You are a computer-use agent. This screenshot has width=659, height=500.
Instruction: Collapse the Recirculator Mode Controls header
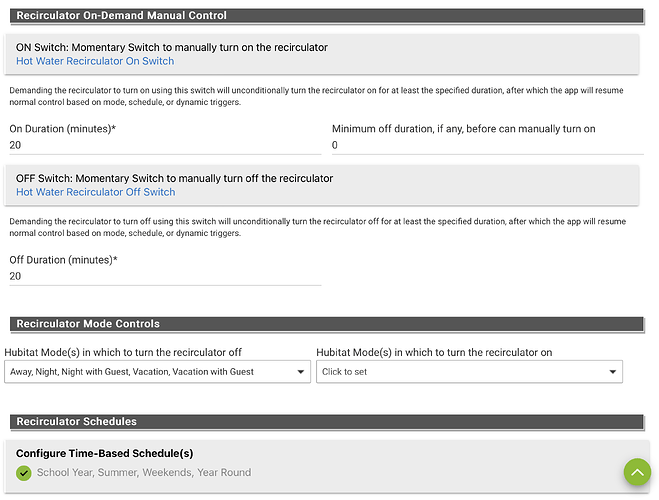pos(88,324)
